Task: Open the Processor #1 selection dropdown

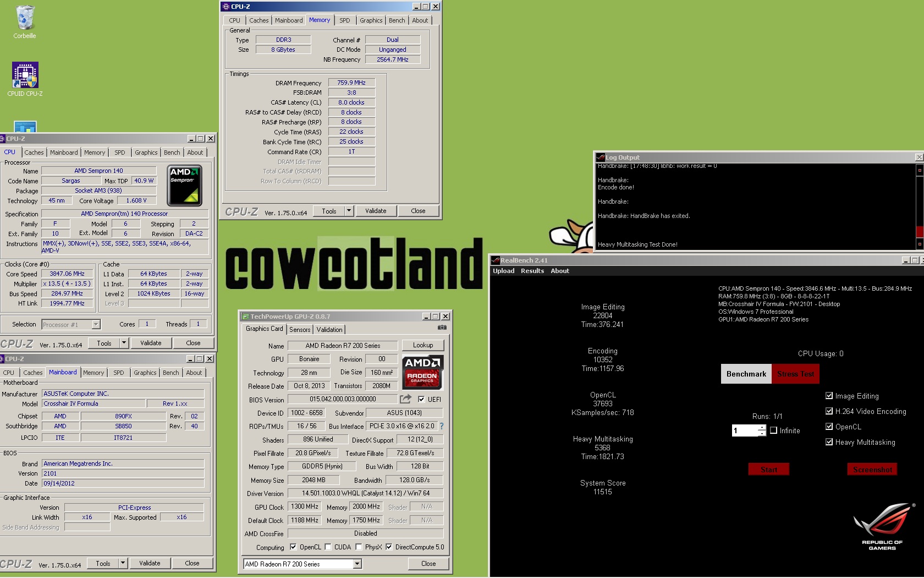Action: pos(96,324)
